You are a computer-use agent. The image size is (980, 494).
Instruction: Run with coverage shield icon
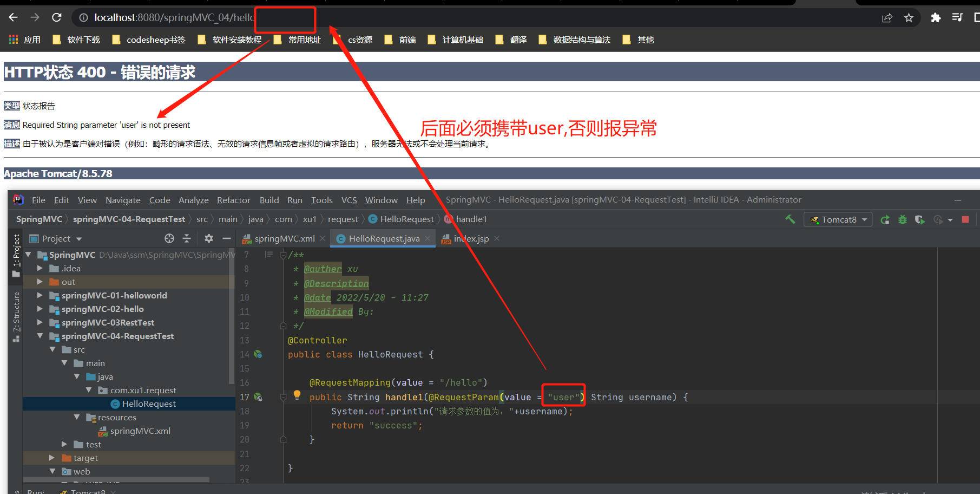point(919,219)
